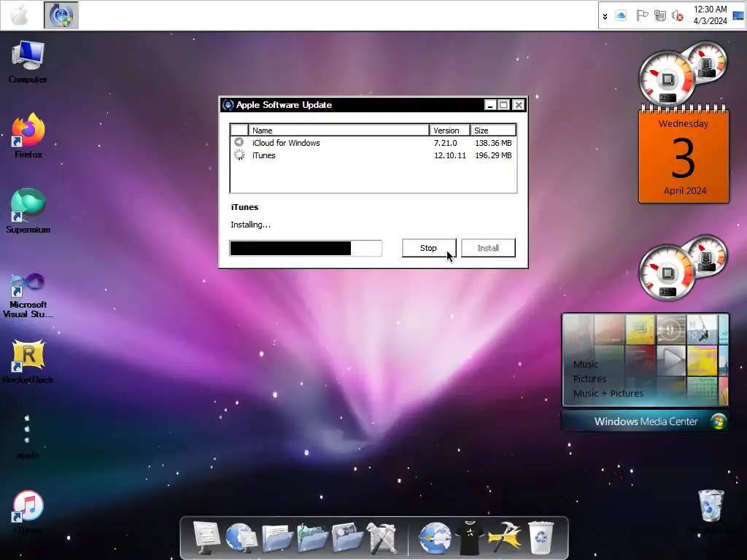Click the Apple Software Update taskbar button
Viewport: 747px width, 560px height.
61,15
